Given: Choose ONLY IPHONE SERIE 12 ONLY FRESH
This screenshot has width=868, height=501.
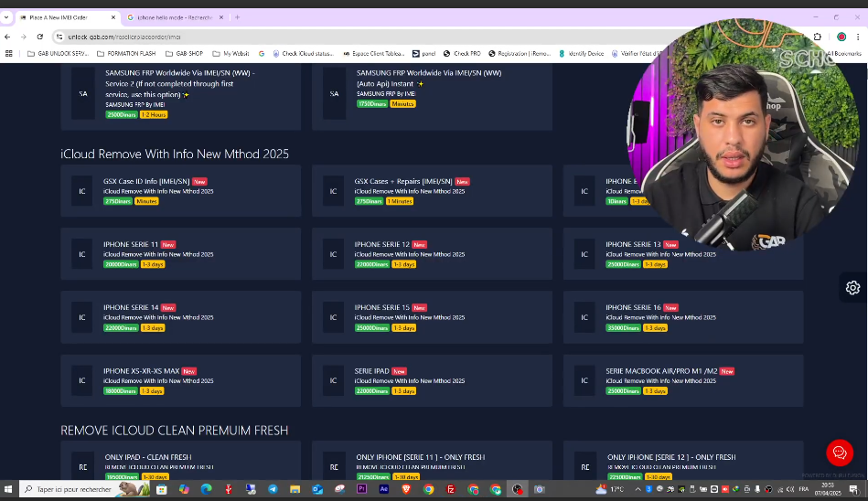Looking at the screenshot, I should point(683,461).
